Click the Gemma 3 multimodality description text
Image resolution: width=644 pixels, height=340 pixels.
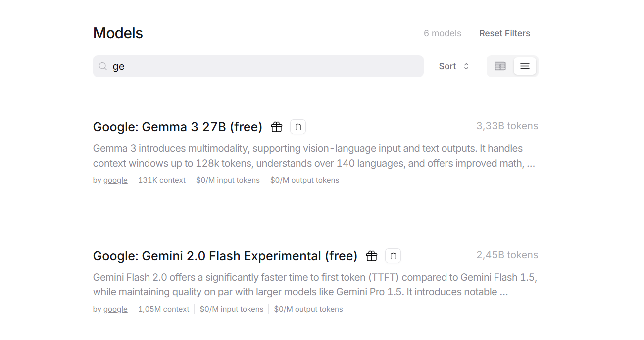pyautogui.click(x=314, y=156)
